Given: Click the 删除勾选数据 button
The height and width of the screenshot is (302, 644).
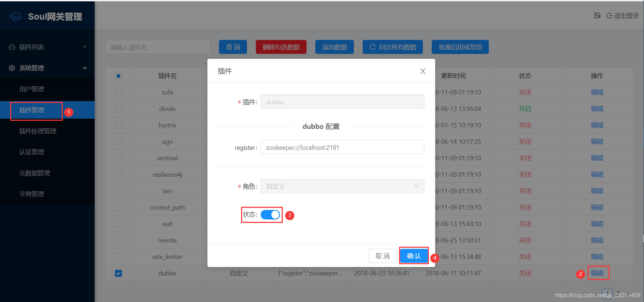Looking at the screenshot, I should tap(281, 47).
